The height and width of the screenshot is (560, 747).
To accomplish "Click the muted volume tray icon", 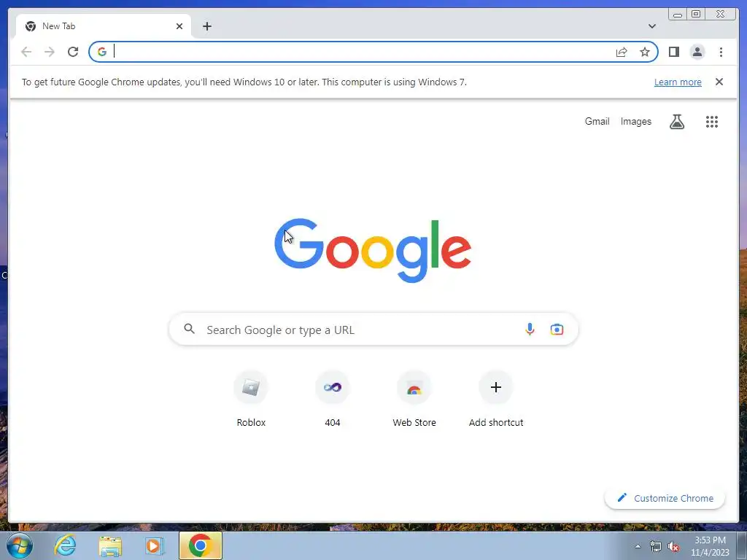I will tap(673, 546).
